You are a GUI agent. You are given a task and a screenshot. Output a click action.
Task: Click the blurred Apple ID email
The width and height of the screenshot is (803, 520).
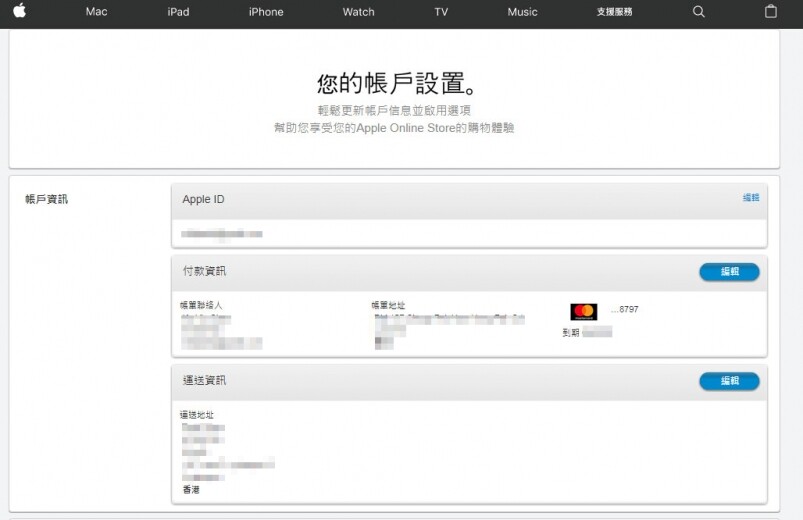pos(222,234)
